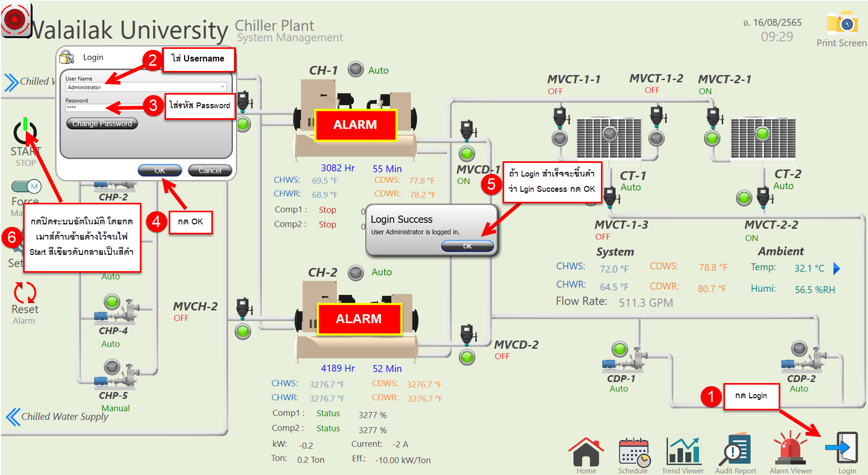Click Cancel in the Login dialog
This screenshot has width=868, height=475.
tap(210, 170)
